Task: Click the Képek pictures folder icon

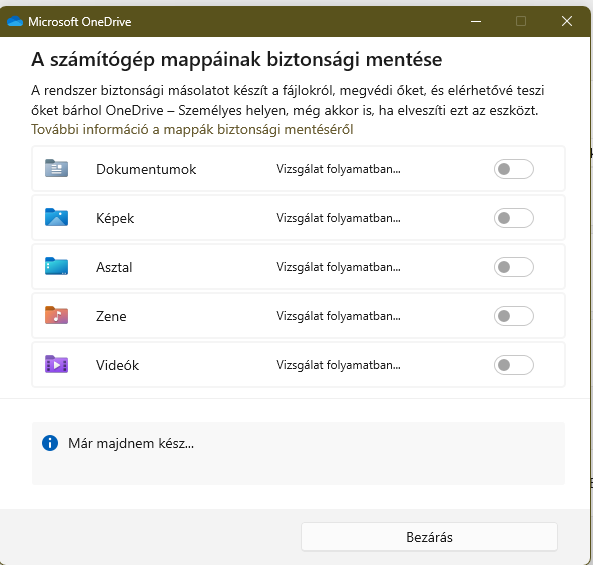Action: tap(56, 217)
